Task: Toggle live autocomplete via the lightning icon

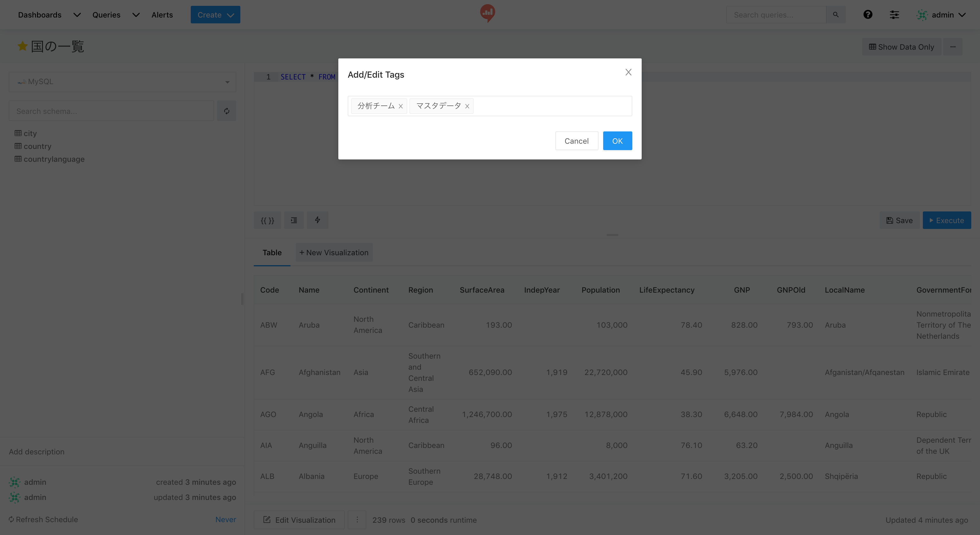Action: [x=317, y=220]
